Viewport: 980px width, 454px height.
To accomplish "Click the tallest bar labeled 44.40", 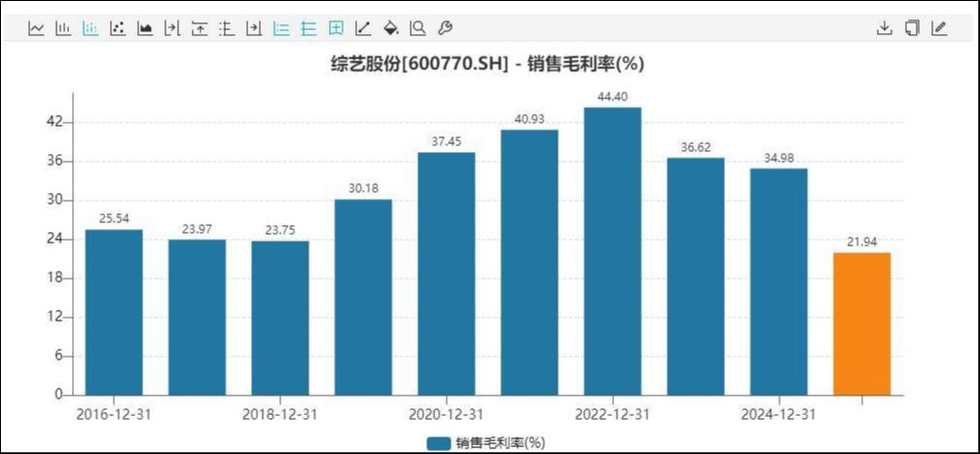I will [x=612, y=251].
